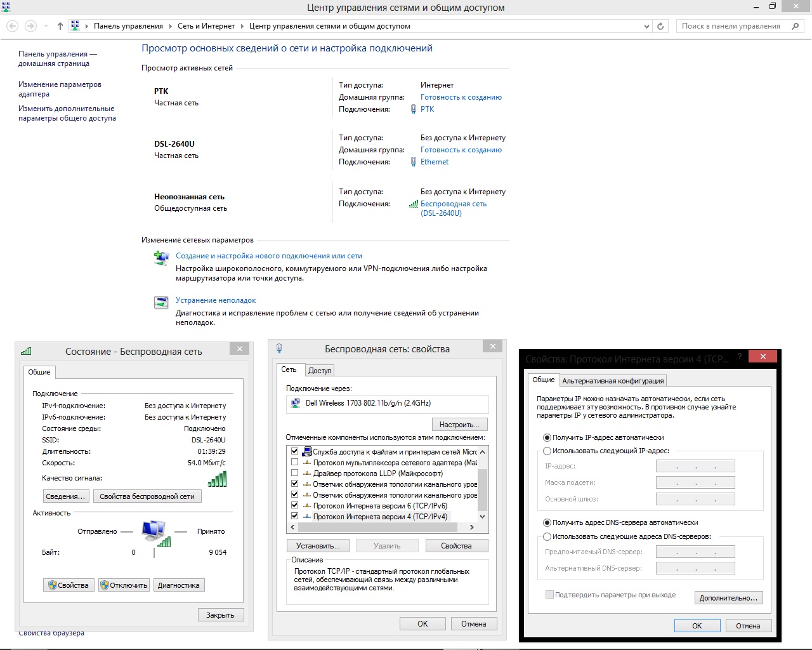The width and height of the screenshot is (812, 650).
Task: Click the search magnifier icon
Action: click(795, 26)
